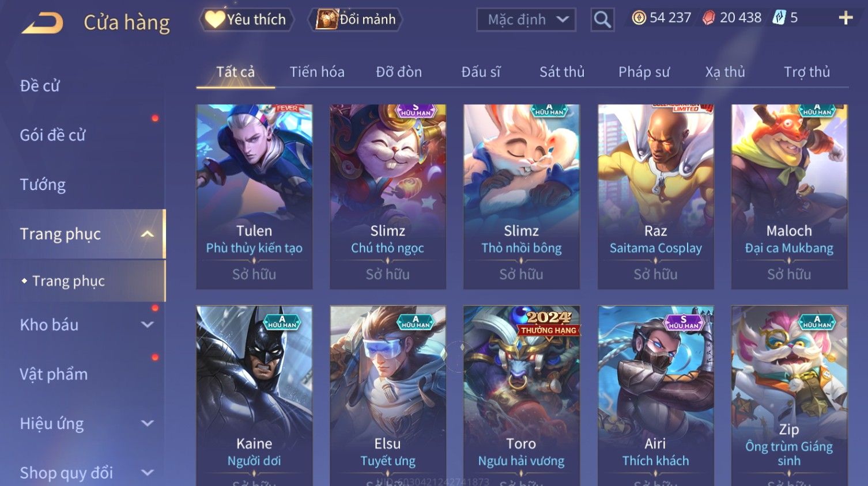Switch to the Pháp sư tab

644,72
